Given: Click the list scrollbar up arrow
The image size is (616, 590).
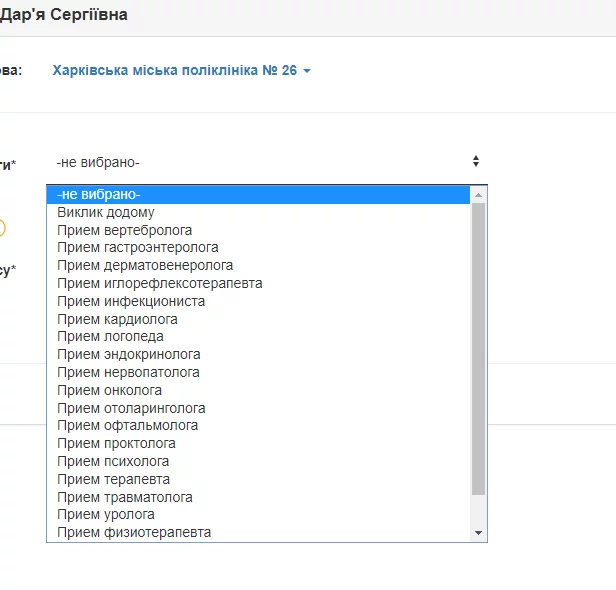Looking at the screenshot, I should [478, 194].
